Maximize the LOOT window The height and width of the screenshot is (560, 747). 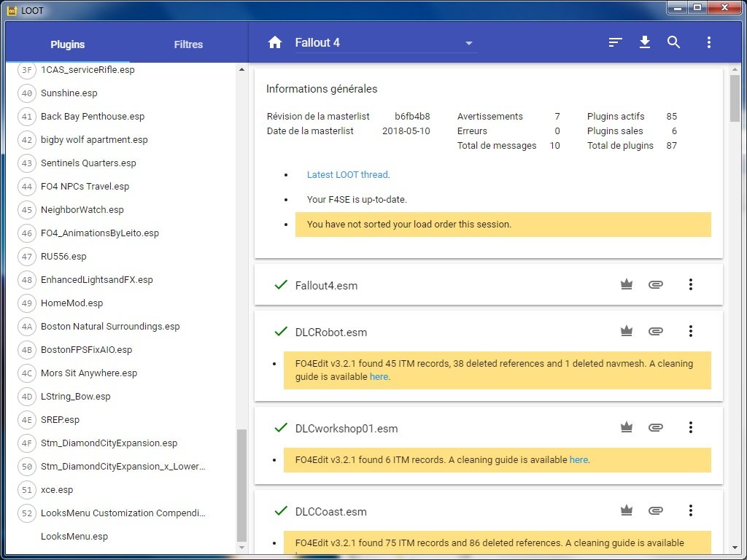click(x=697, y=7)
